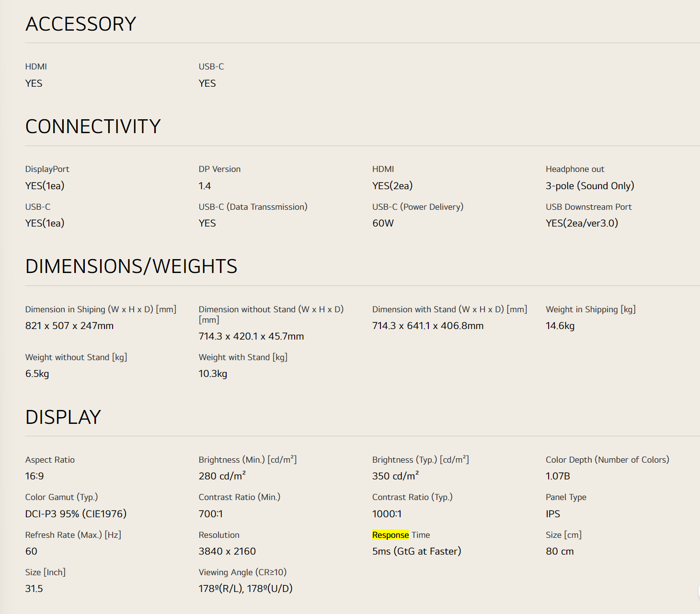The width and height of the screenshot is (700, 614).
Task: Click the aspect ratio value "16:9"
Action: click(34, 476)
